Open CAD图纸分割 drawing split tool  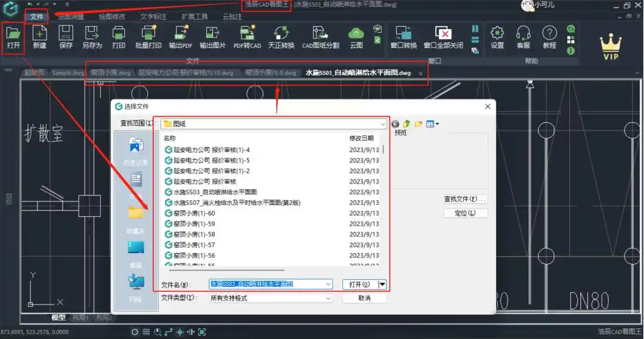click(320, 38)
